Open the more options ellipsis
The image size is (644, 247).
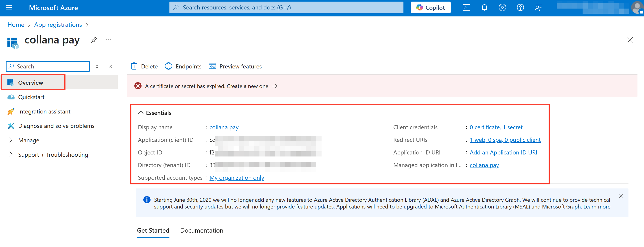[108, 40]
